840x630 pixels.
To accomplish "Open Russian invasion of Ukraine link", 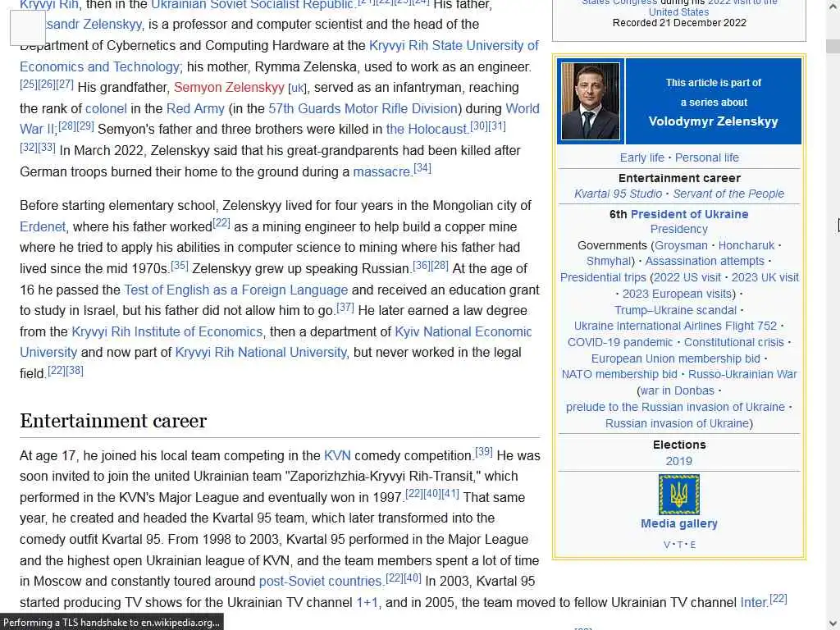I will tap(677, 424).
